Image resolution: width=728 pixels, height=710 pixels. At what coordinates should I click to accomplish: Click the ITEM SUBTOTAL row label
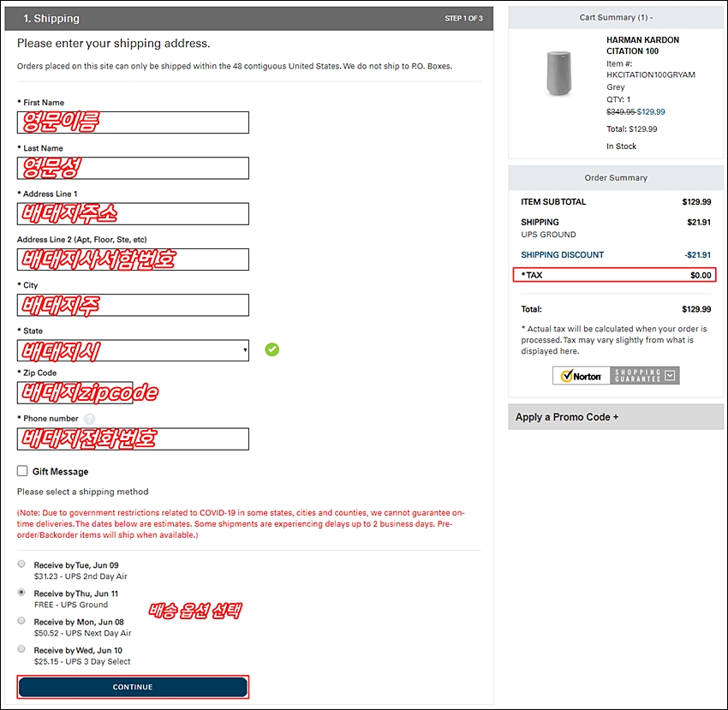pyautogui.click(x=553, y=202)
